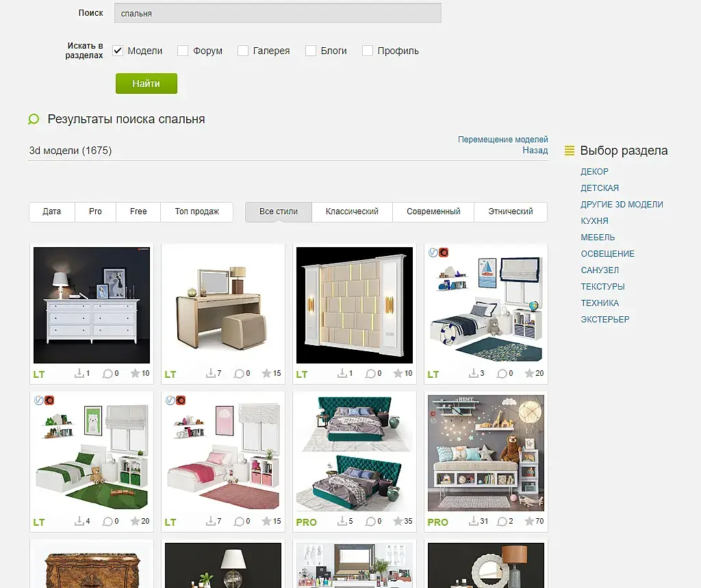Image resolution: width=701 pixels, height=588 pixels.
Task: Open the dressing table with pouf thumbnail
Action: coord(223,305)
